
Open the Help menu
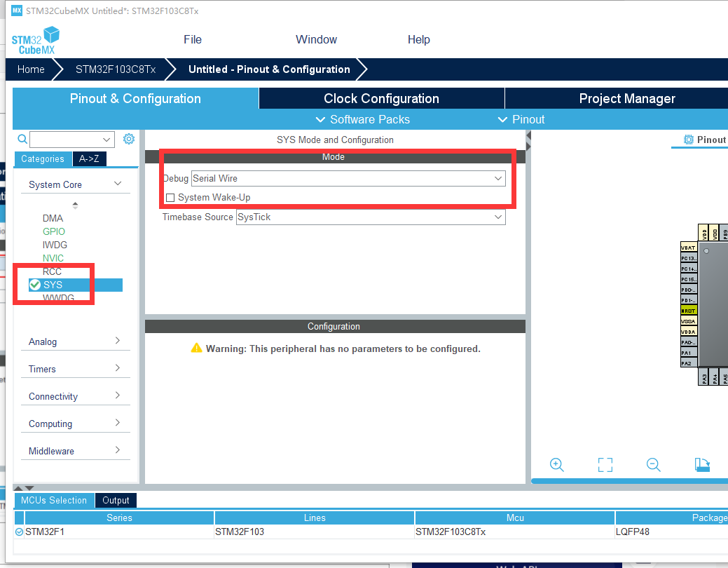419,39
